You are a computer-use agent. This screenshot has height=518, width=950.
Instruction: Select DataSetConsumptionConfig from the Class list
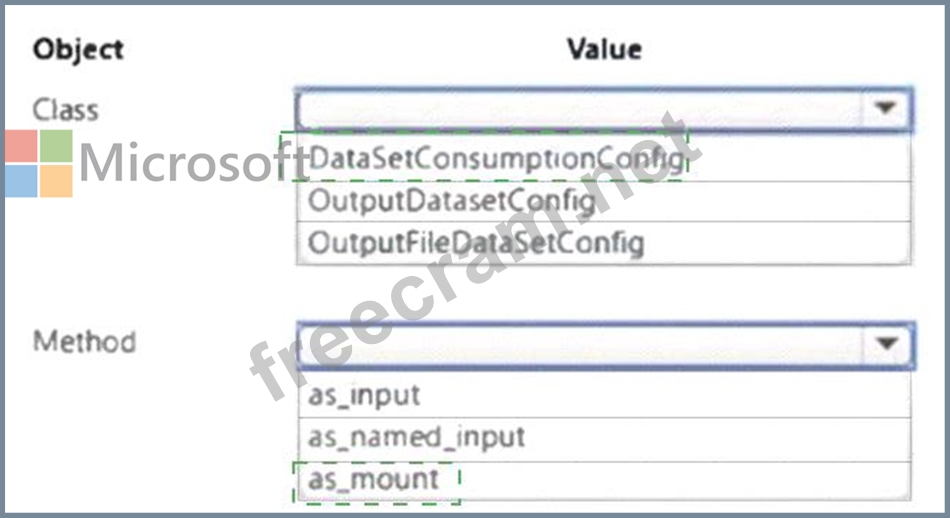click(x=495, y=158)
